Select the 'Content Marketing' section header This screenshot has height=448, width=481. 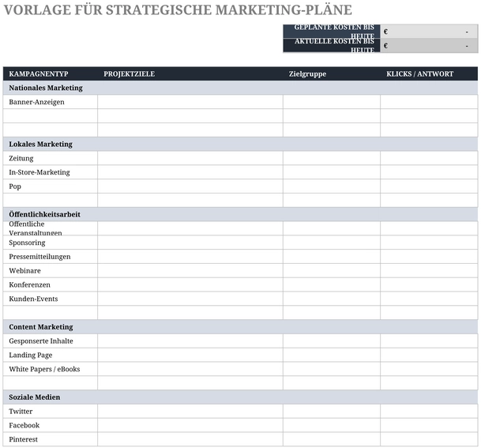(x=240, y=327)
